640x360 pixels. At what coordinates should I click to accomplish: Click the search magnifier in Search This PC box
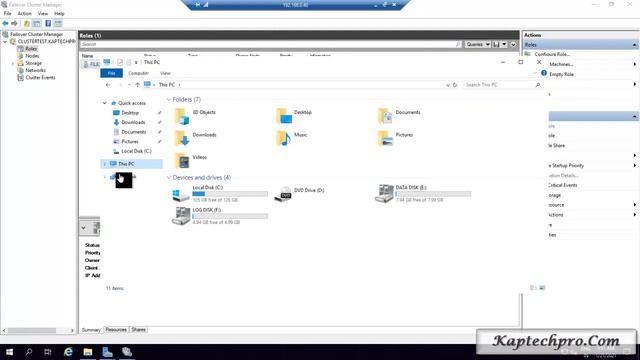point(538,85)
